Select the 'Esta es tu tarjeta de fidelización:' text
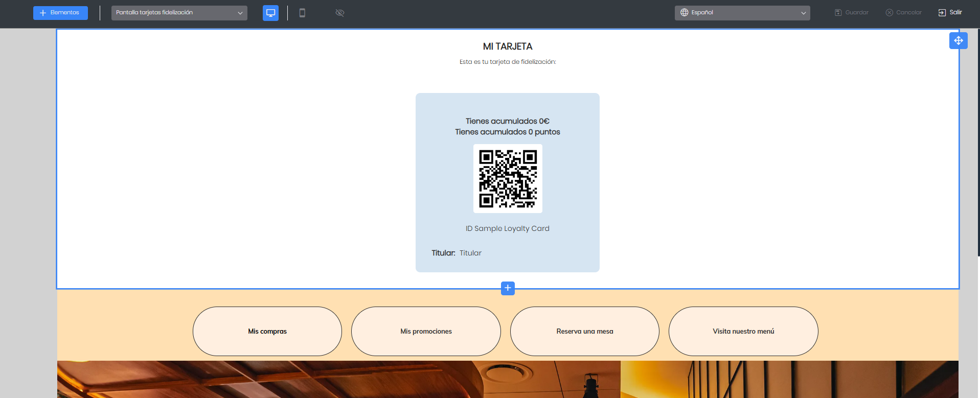980x398 pixels. click(508, 62)
